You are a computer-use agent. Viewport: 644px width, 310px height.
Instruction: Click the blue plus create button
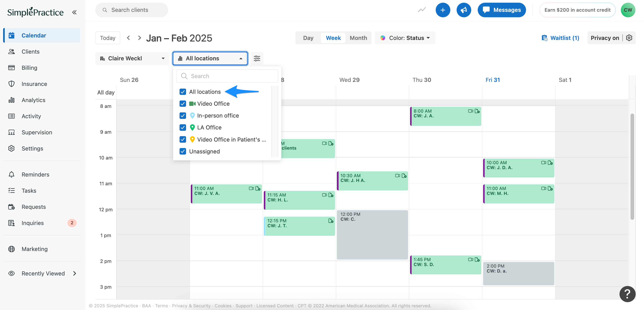[x=442, y=10]
